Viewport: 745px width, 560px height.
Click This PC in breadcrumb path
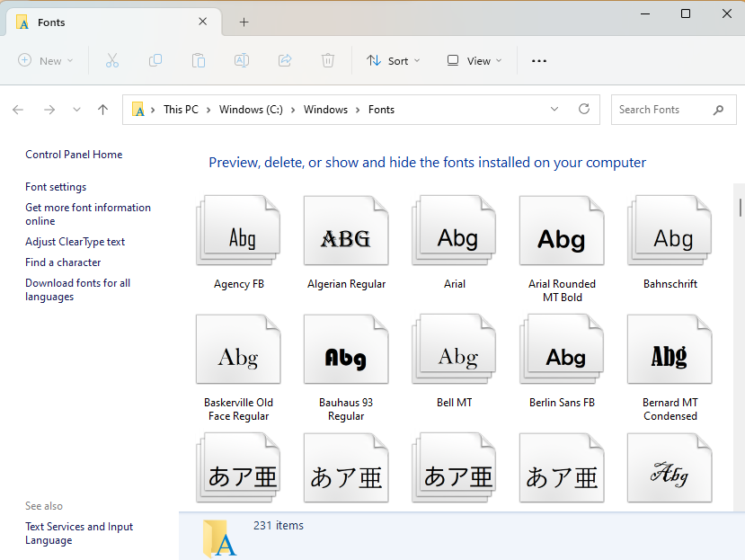click(181, 110)
